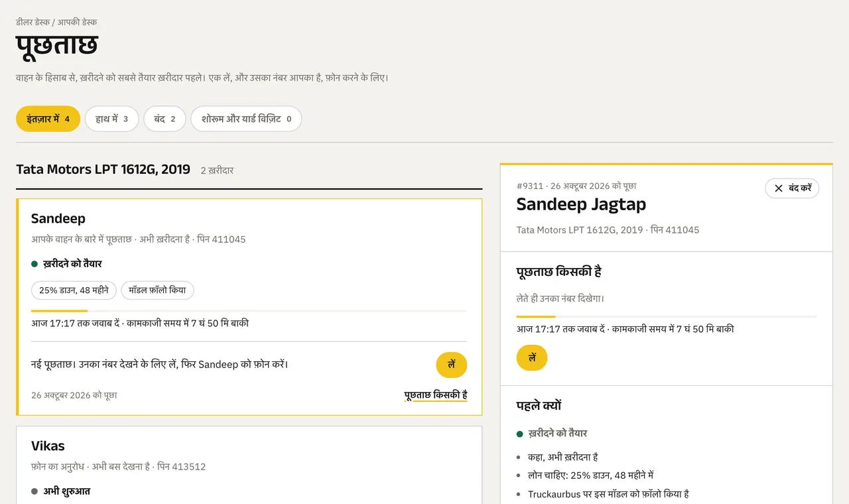Close the Sandeep Jagtap detail panel
Viewport: 849px width, 504px height.
click(792, 188)
